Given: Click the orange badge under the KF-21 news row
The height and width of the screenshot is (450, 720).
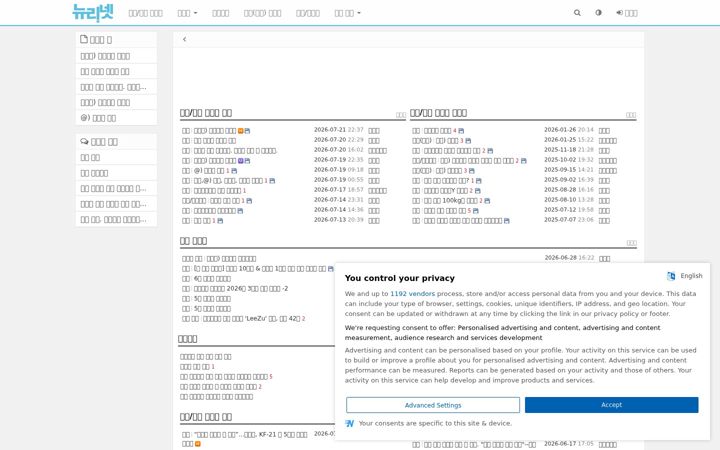Looking at the screenshot, I should [x=198, y=444].
